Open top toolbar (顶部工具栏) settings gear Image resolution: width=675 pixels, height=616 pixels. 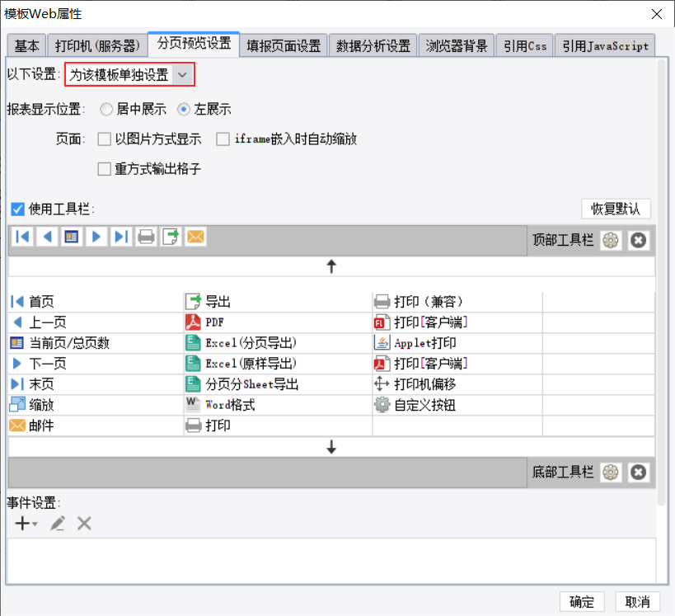coord(611,240)
